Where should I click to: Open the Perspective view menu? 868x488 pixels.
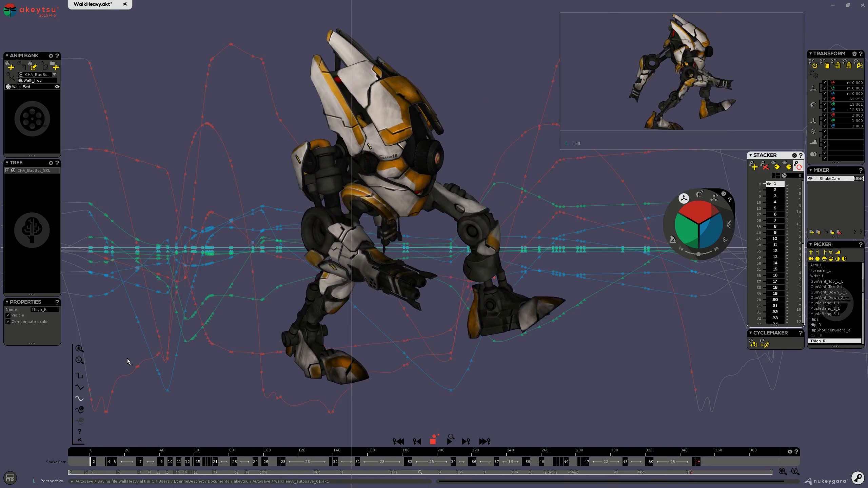[51, 481]
